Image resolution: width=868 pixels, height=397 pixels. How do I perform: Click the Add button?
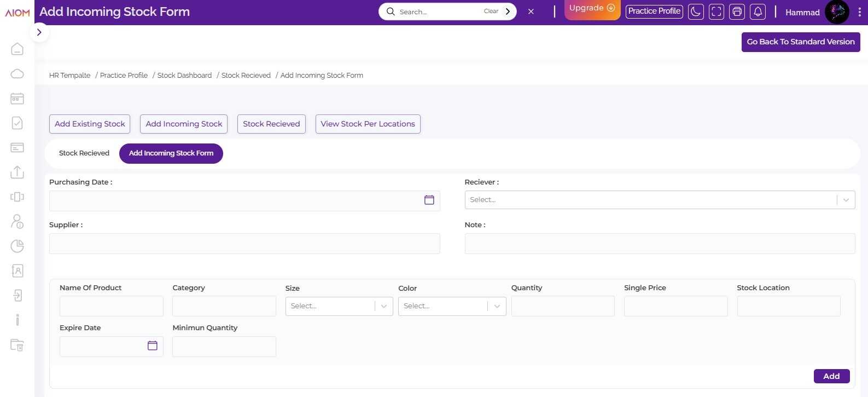click(831, 376)
